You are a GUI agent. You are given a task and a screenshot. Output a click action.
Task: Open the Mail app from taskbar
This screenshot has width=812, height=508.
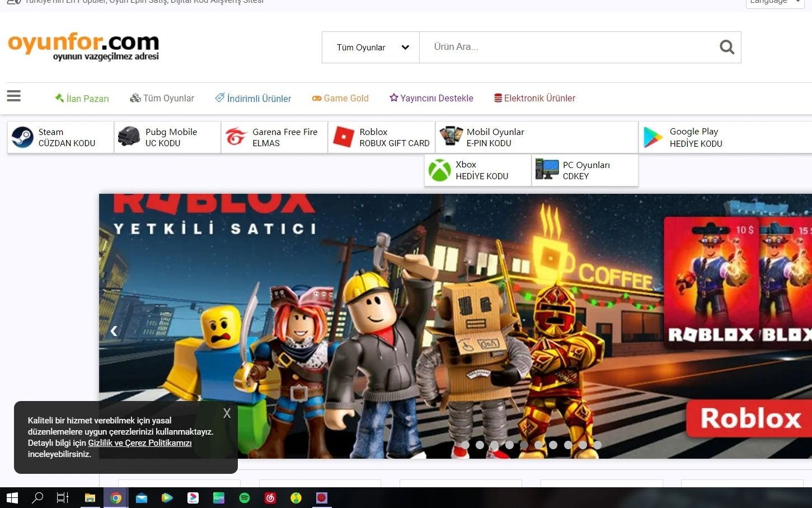point(142,497)
